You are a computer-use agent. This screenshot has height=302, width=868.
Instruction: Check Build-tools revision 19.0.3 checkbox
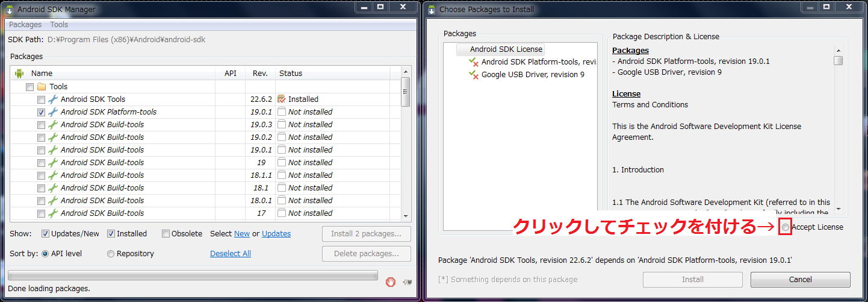[41, 125]
